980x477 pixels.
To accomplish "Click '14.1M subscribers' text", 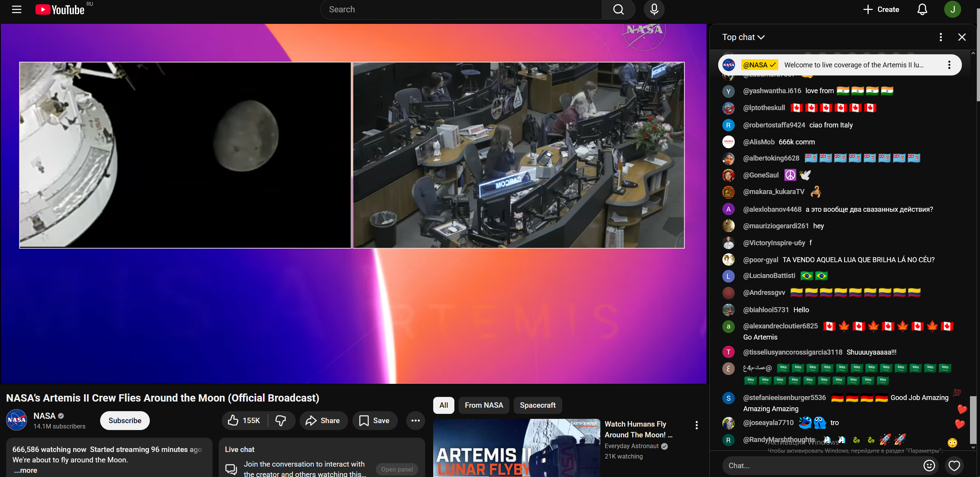I will [59, 426].
